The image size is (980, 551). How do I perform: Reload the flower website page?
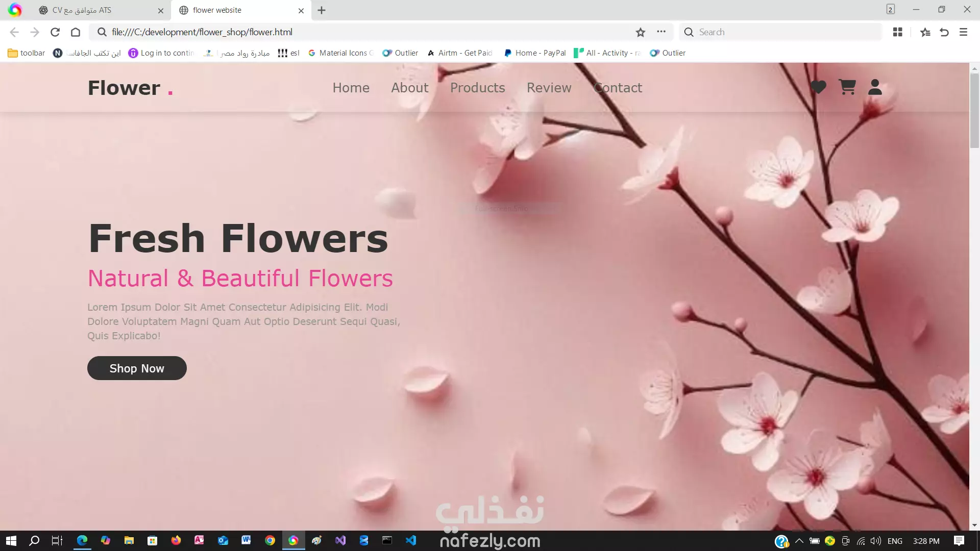click(55, 32)
